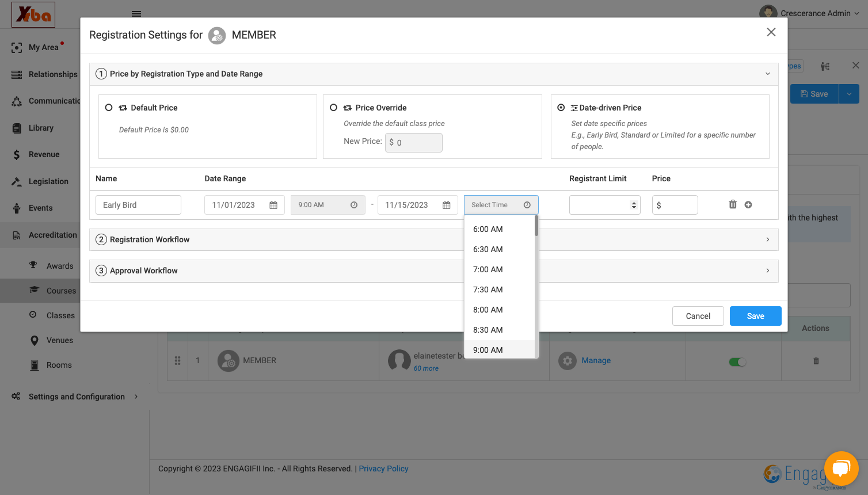This screenshot has width=868, height=495.
Task: Choose 8:30 AM from time list
Action: click(x=488, y=330)
